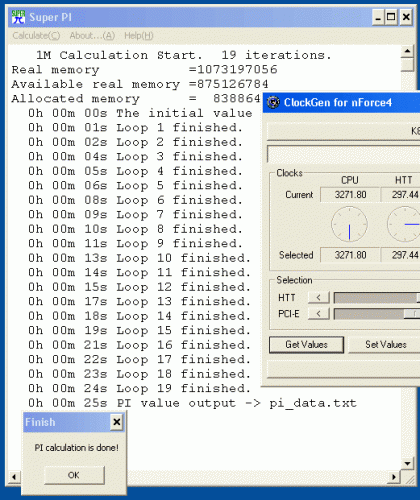Click the Super PI title bar icon
Viewport: 420px width, 500px height.
(x=18, y=17)
